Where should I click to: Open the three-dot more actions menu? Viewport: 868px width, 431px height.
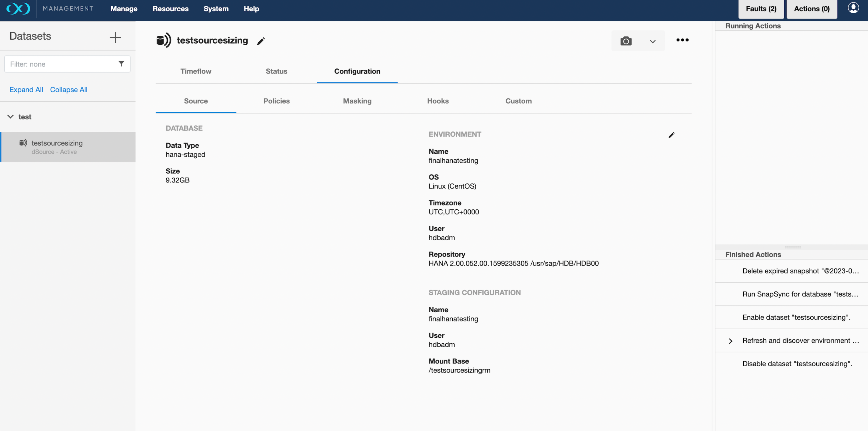click(682, 40)
